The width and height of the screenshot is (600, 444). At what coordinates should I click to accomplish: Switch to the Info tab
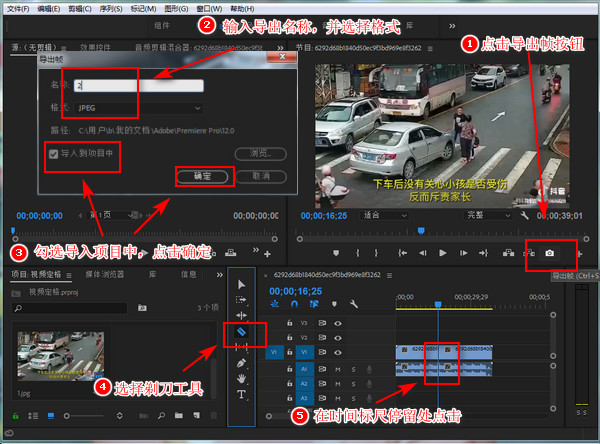click(188, 274)
